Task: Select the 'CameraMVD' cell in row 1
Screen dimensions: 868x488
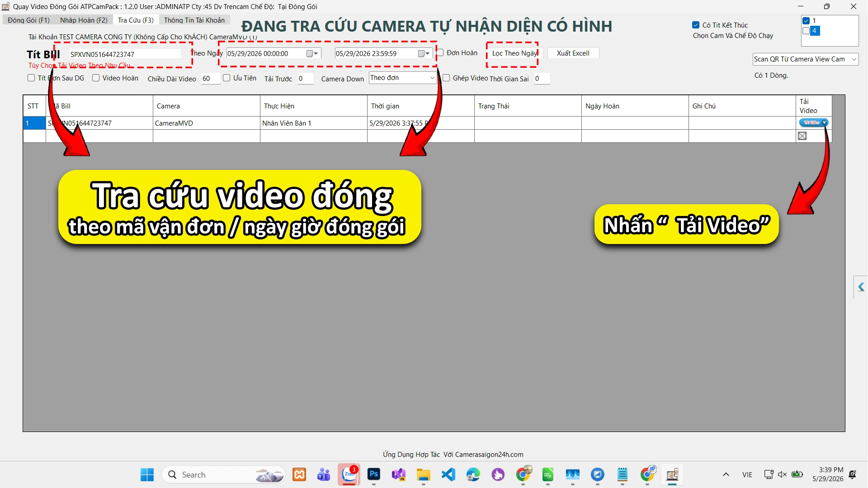Action: [x=206, y=123]
